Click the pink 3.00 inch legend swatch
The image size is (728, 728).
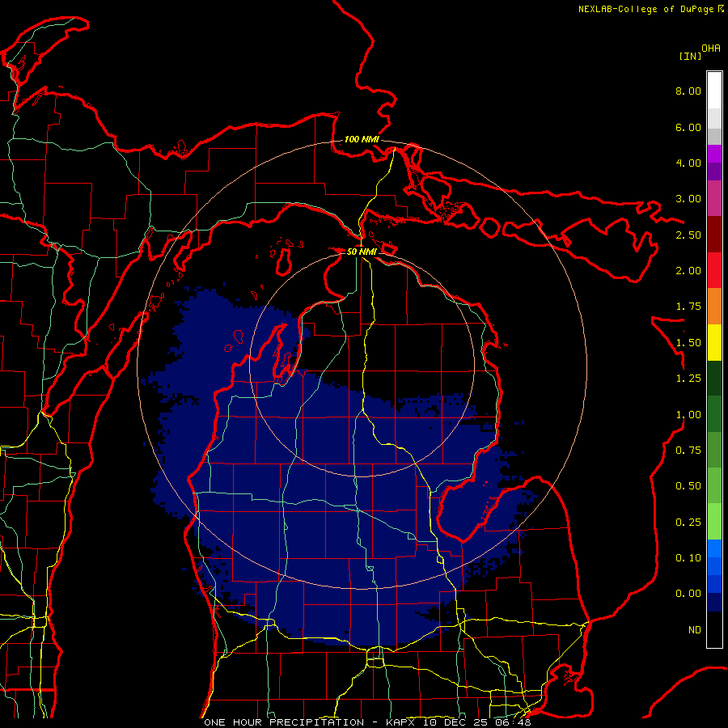714,198
